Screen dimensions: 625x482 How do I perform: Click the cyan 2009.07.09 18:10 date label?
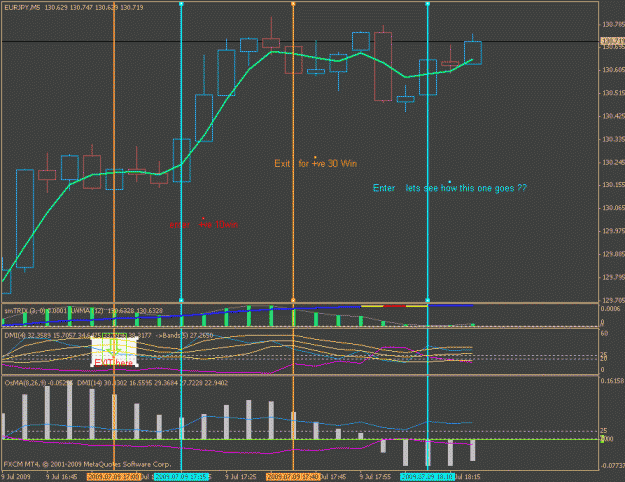(x=427, y=477)
